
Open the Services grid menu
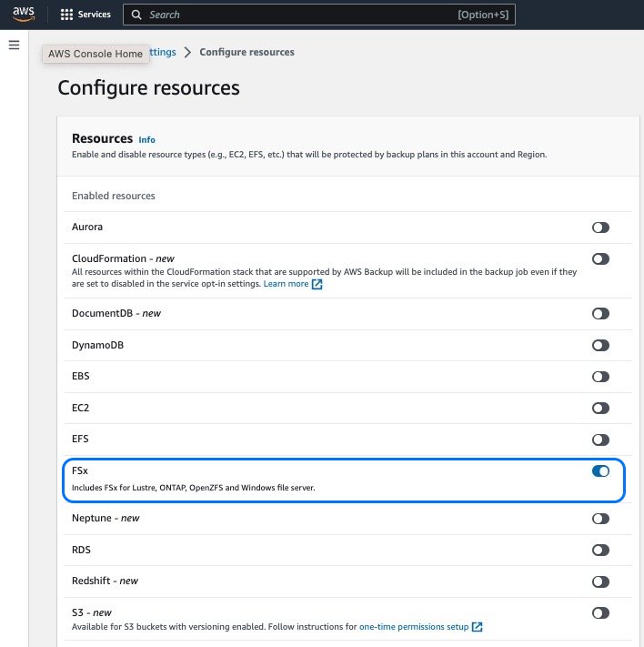click(x=66, y=15)
